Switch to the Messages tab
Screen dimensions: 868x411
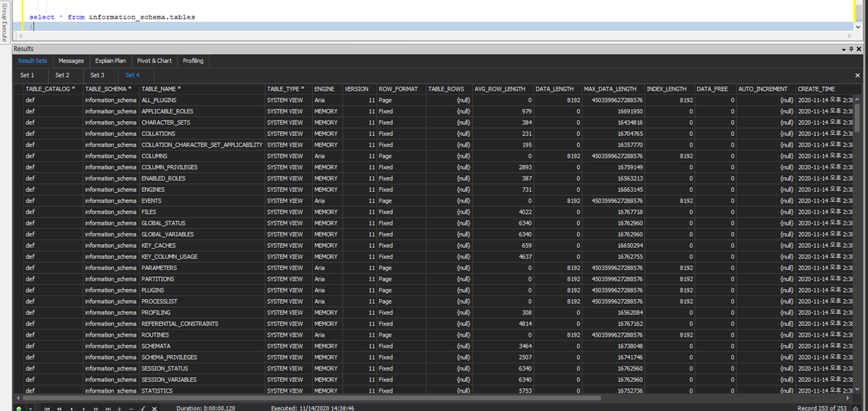(71, 61)
